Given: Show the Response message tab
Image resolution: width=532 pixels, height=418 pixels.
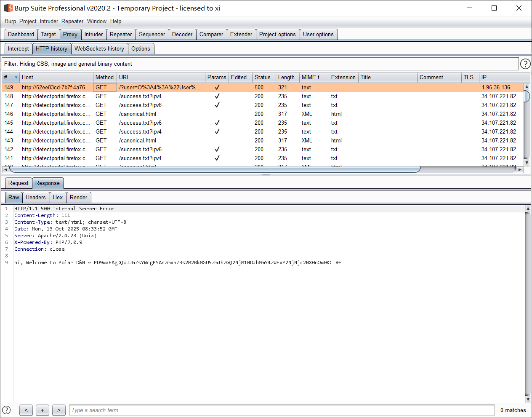Looking at the screenshot, I should (48, 183).
